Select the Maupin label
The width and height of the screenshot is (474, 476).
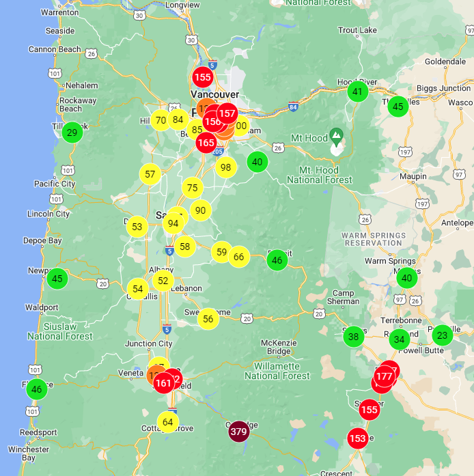pos(413,176)
